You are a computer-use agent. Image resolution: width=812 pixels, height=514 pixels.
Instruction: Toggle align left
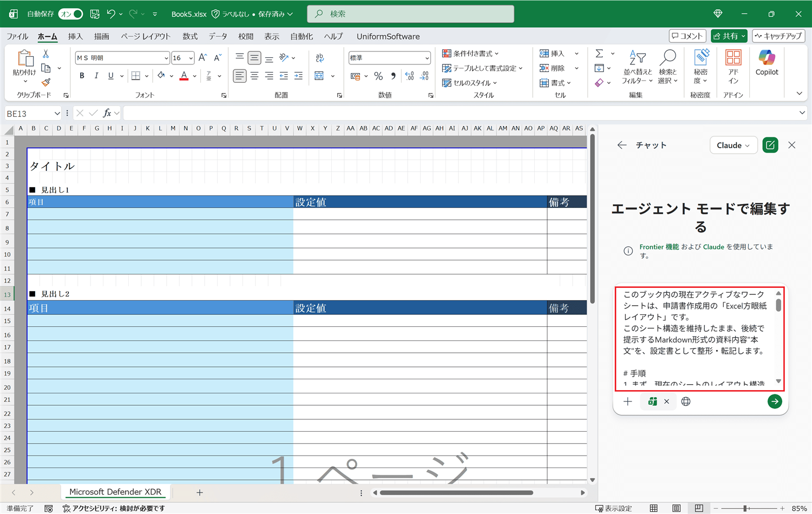tap(239, 76)
